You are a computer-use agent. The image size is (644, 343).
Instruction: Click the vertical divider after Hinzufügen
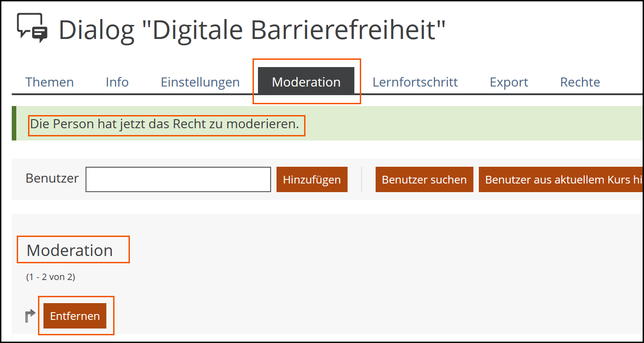362,179
